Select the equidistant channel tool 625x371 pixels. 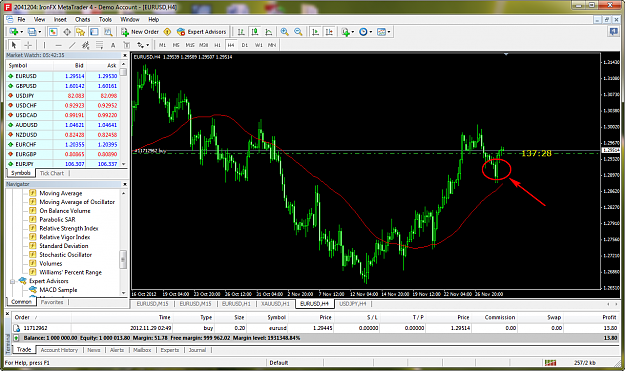point(85,45)
